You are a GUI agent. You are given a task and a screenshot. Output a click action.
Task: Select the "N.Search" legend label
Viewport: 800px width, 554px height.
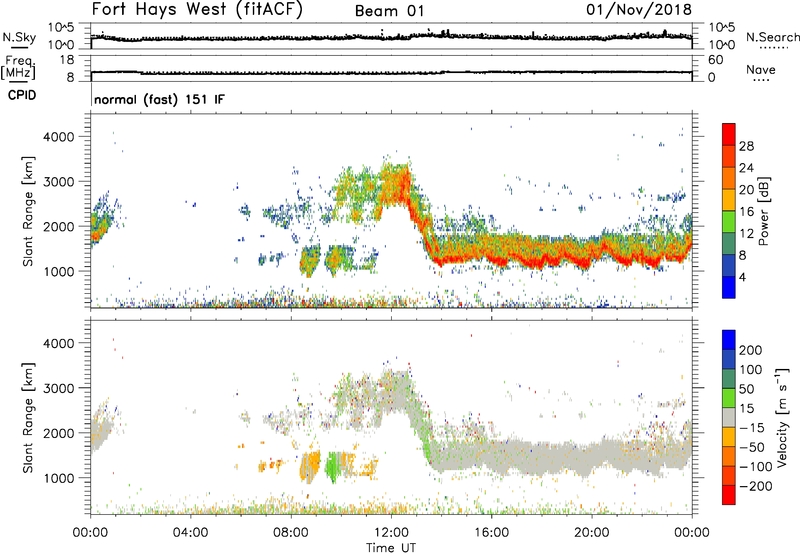point(773,37)
